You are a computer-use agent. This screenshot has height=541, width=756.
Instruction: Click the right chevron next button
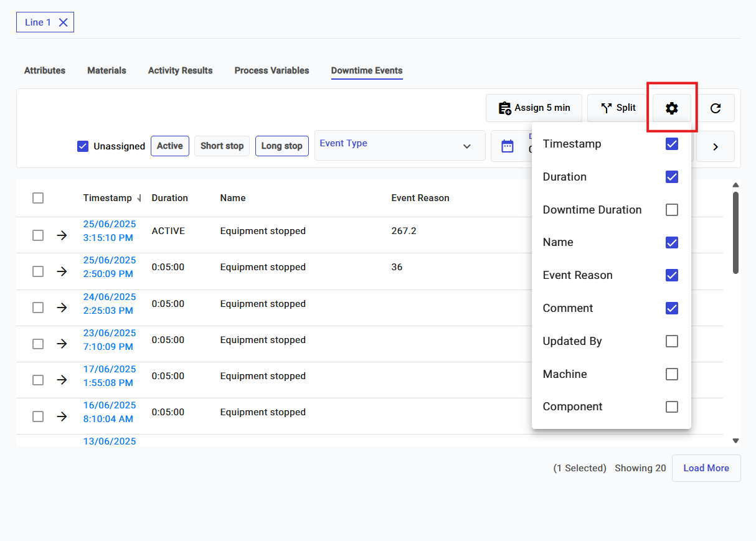(716, 147)
